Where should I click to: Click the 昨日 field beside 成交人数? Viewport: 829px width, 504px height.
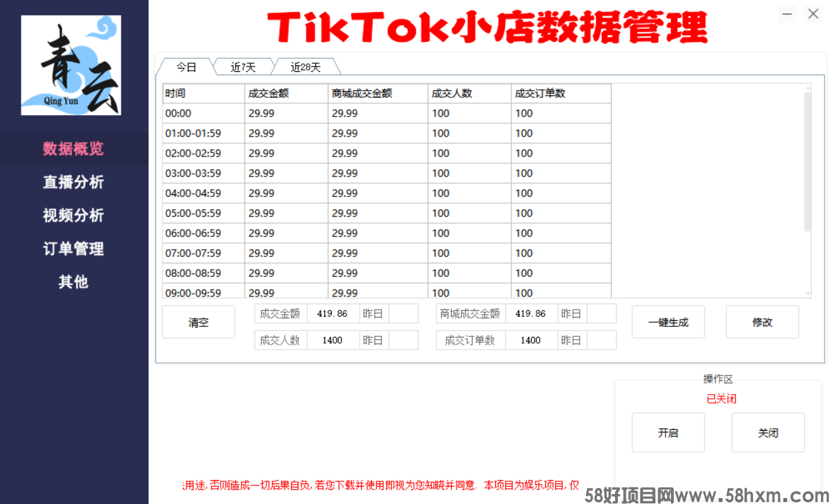403,340
